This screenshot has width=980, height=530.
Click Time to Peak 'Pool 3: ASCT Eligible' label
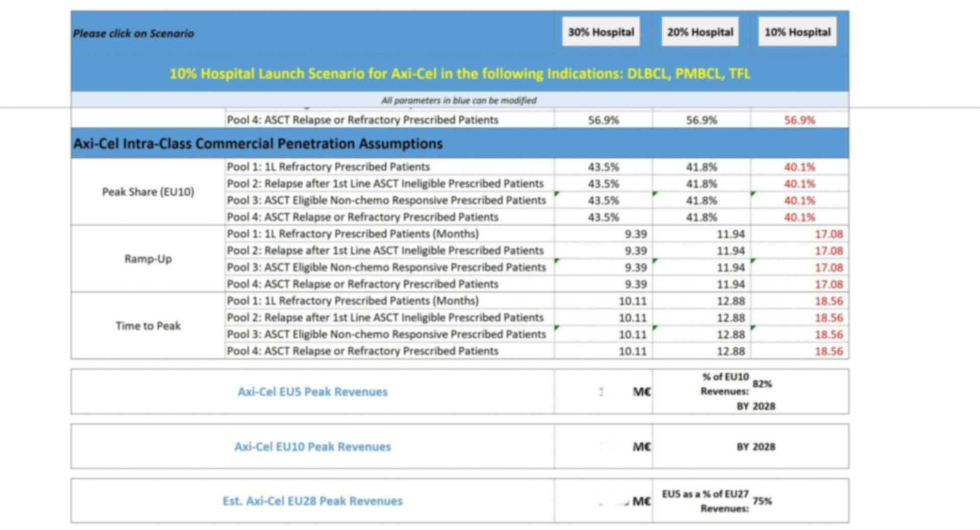click(x=386, y=334)
